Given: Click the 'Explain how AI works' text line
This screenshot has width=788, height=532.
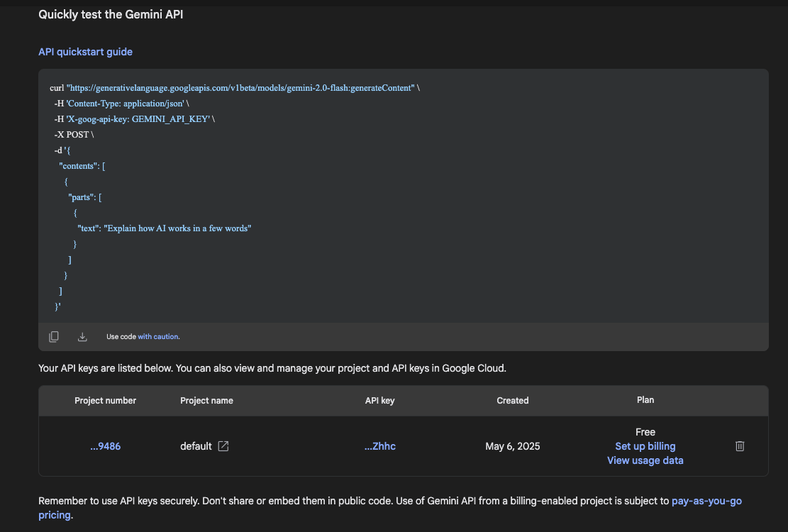Looking at the screenshot, I should [x=165, y=228].
